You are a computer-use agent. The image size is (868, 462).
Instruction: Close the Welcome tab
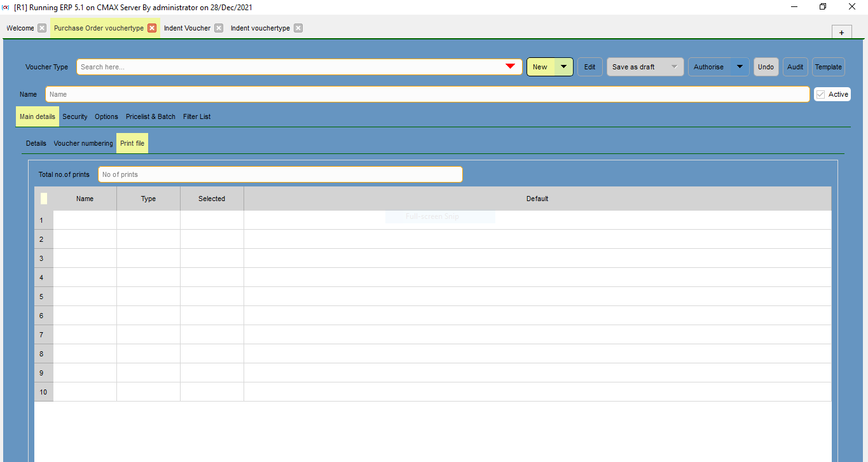(x=42, y=28)
